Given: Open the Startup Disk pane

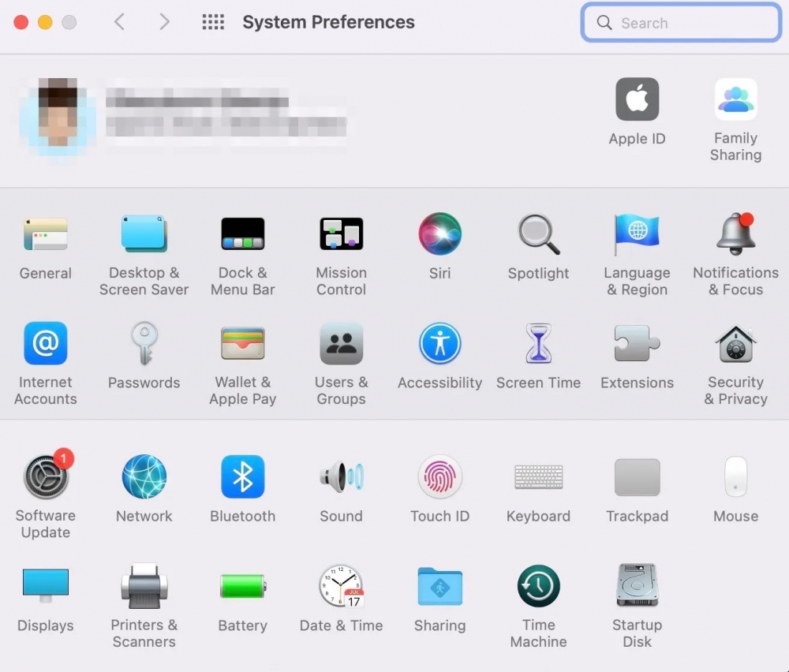Looking at the screenshot, I should click(637, 586).
